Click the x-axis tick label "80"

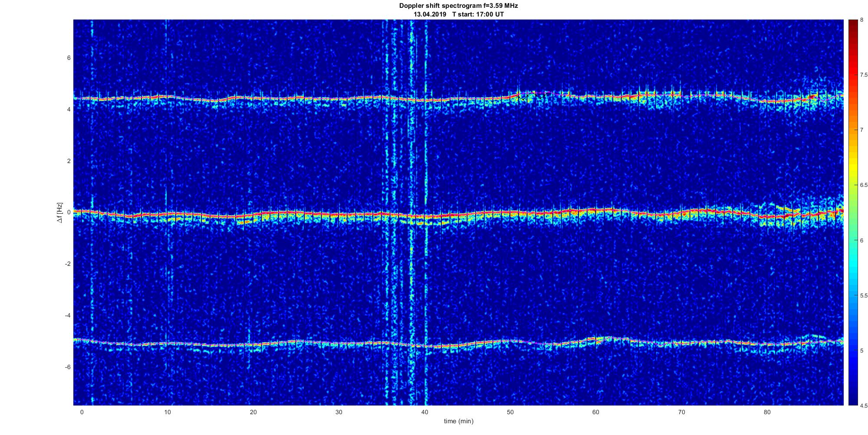(x=767, y=412)
